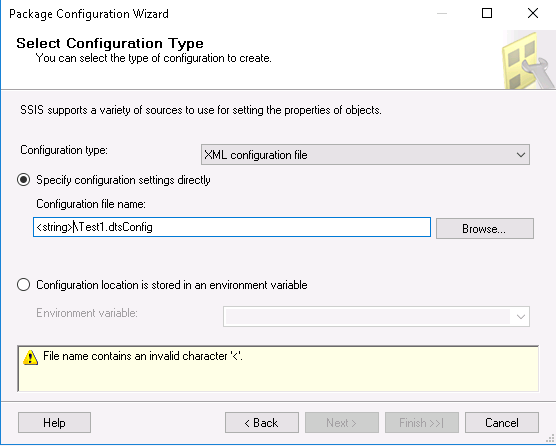Click the disabled Next button
This screenshot has height=446, width=556.
click(x=342, y=423)
